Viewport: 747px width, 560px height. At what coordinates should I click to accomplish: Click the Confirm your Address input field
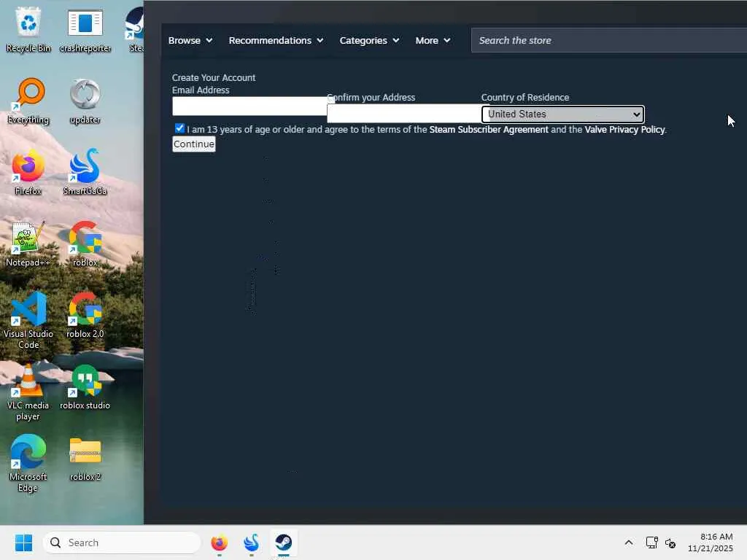click(x=404, y=113)
